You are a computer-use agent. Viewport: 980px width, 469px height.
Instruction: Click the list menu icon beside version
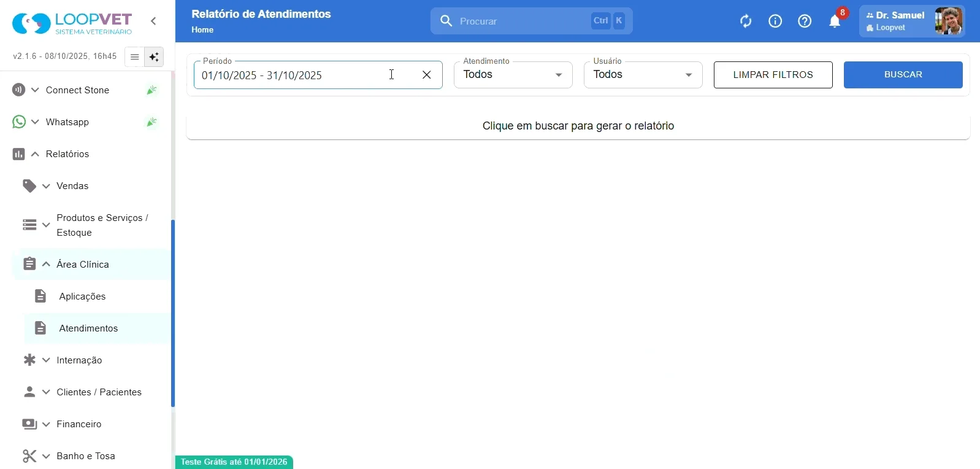click(x=134, y=57)
